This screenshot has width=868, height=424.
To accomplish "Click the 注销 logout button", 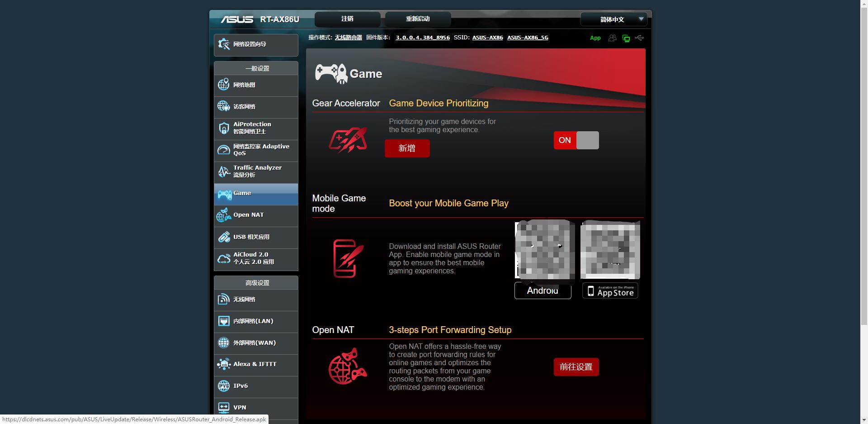I will pos(347,19).
